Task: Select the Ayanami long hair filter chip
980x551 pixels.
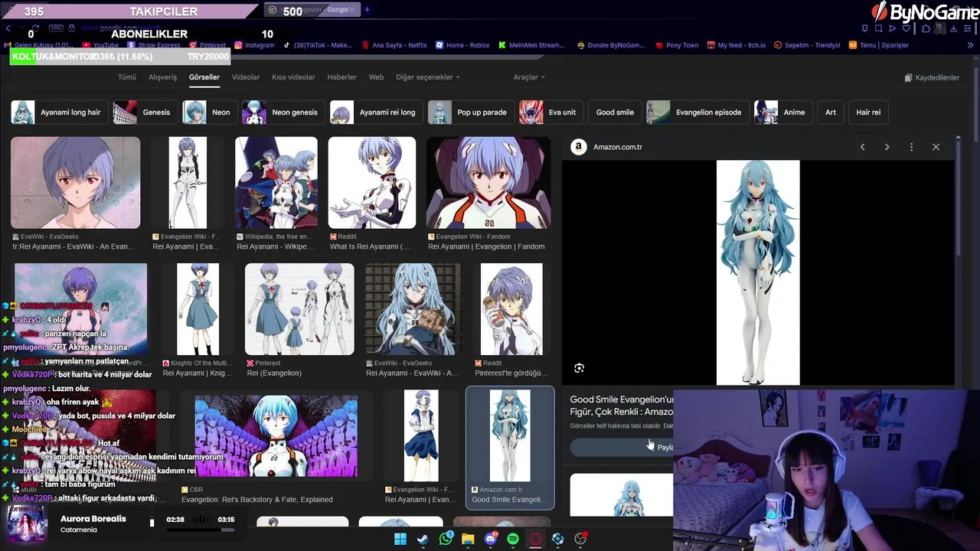Action: point(58,112)
